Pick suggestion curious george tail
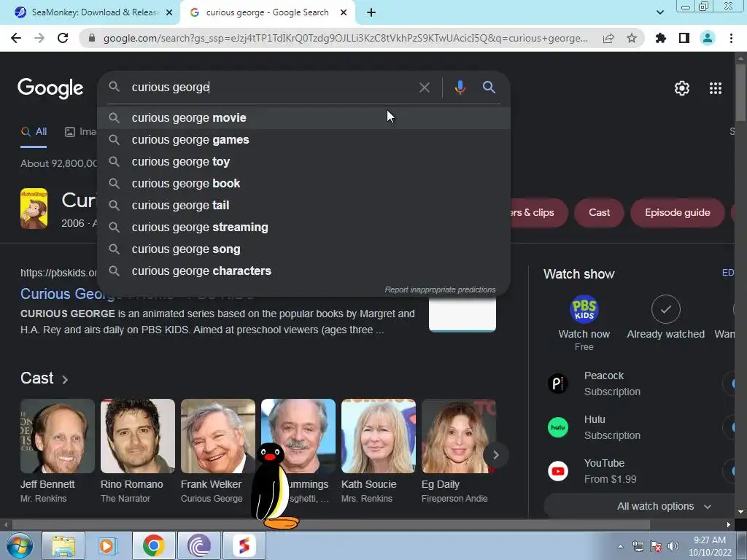 pyautogui.click(x=303, y=205)
